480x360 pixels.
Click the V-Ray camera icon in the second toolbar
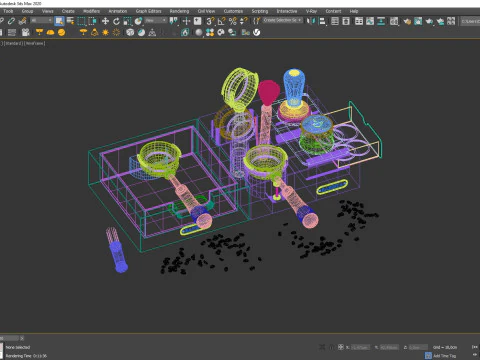pos(26,32)
